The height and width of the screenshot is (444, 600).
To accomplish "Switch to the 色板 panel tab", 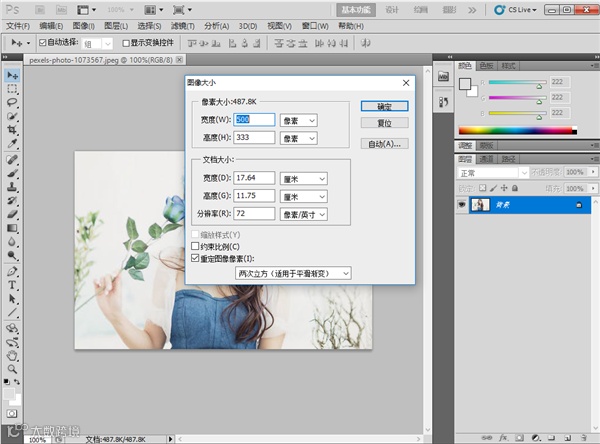I will (x=486, y=66).
